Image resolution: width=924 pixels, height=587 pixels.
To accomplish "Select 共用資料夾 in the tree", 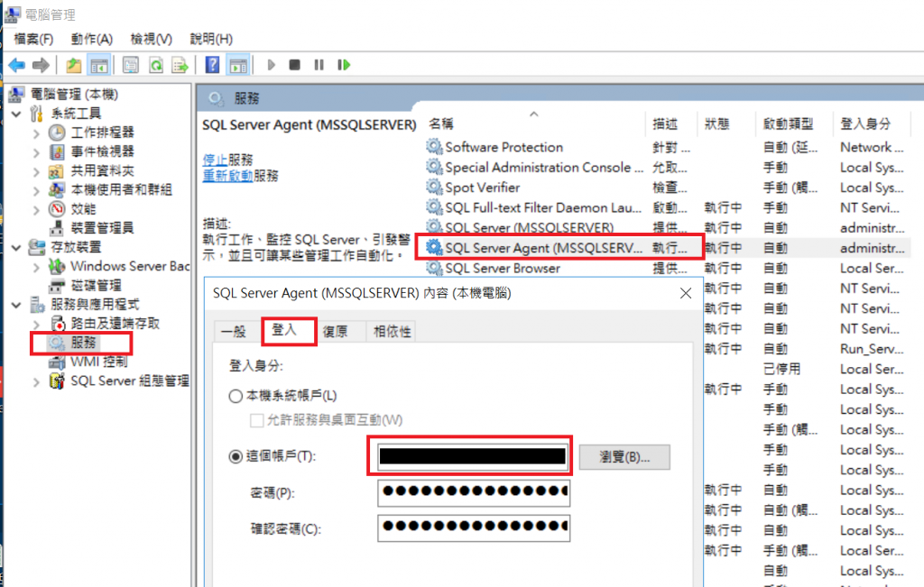I will [102, 170].
